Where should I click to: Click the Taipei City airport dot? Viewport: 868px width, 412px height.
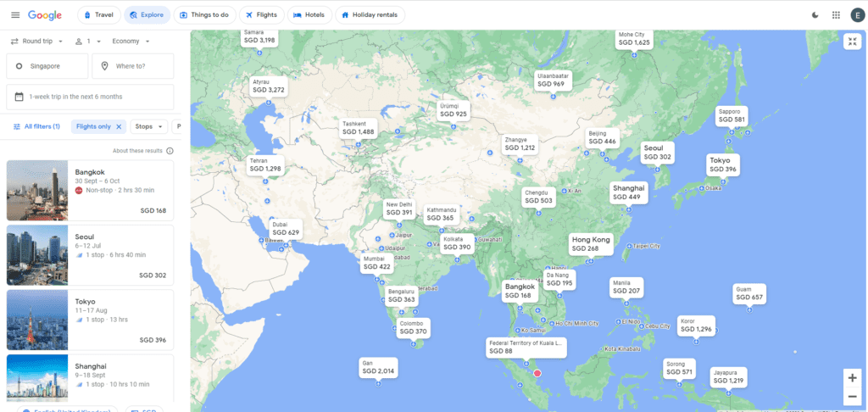click(x=629, y=246)
